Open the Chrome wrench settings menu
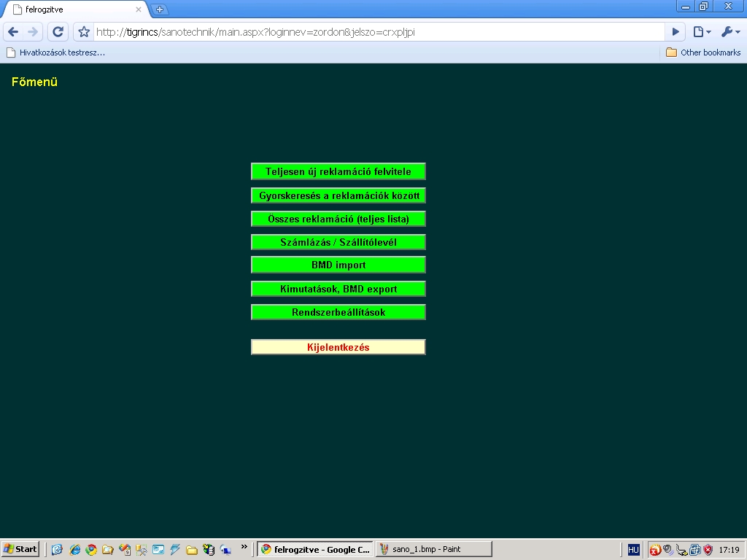The image size is (747, 560). coord(730,32)
